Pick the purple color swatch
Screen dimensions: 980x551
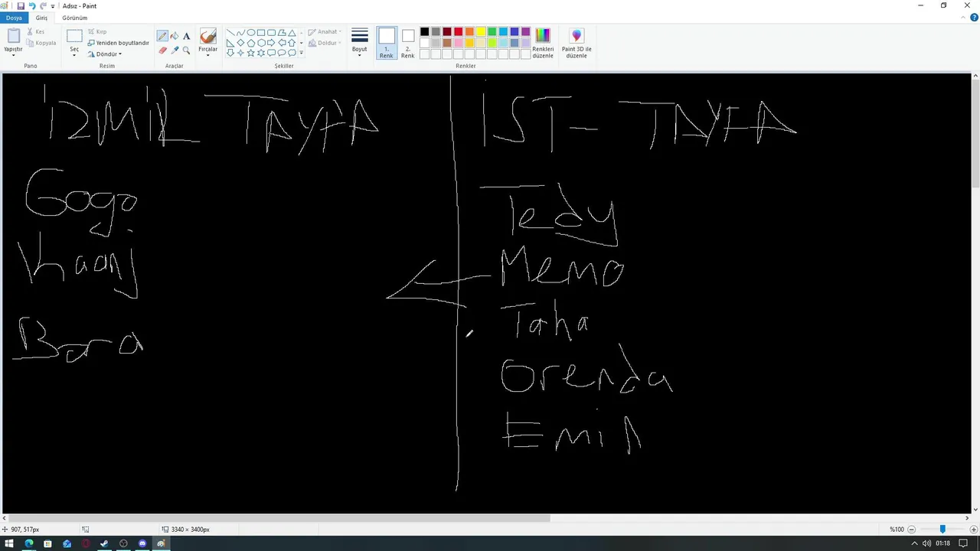tap(525, 32)
